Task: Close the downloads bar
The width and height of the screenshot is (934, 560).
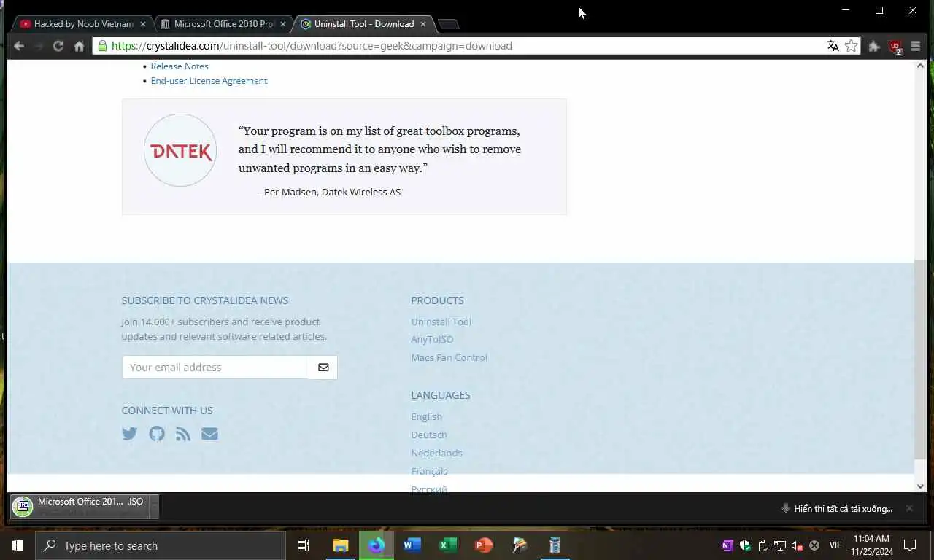Action: tap(909, 508)
